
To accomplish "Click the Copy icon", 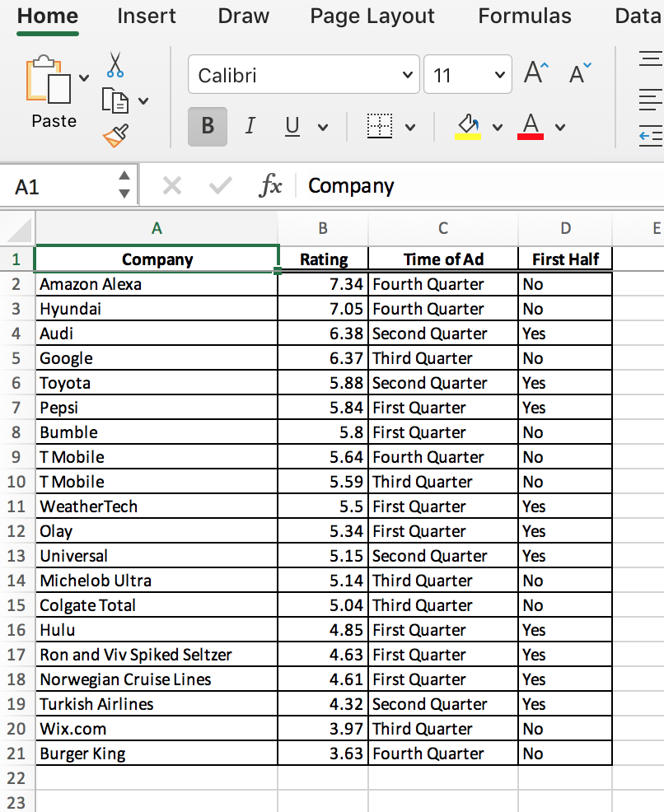I will pos(115,101).
